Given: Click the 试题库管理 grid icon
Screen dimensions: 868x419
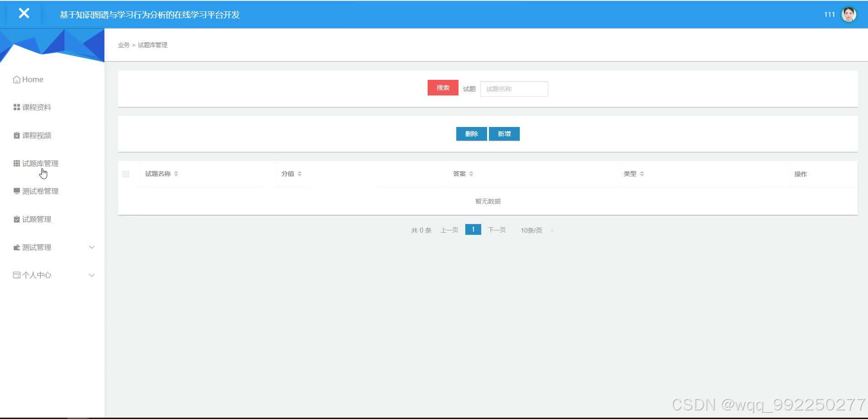Looking at the screenshot, I should coord(17,163).
